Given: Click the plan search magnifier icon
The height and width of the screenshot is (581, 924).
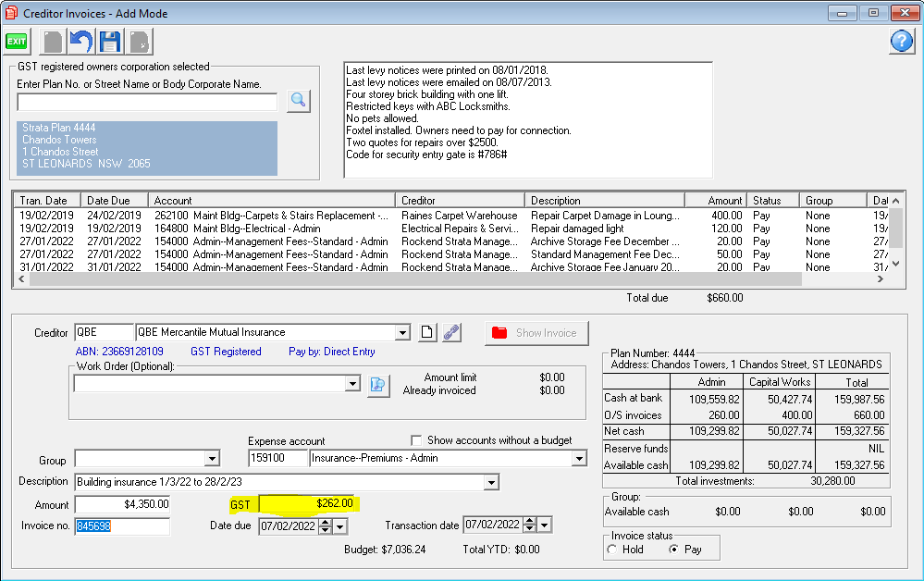Looking at the screenshot, I should click(x=298, y=101).
